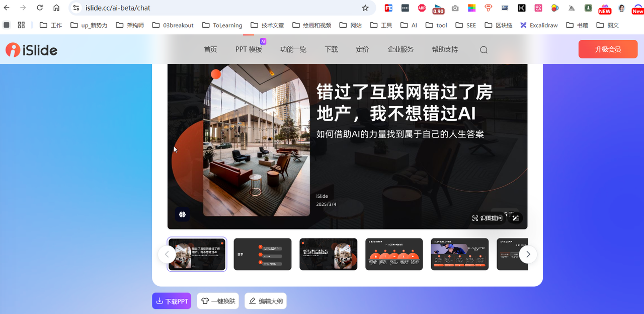
Task: Open the 首页 home menu
Action: click(x=210, y=49)
